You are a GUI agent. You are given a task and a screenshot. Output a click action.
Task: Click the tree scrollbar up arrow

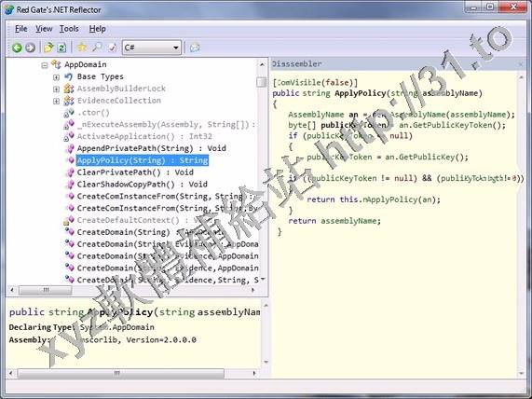[262, 64]
